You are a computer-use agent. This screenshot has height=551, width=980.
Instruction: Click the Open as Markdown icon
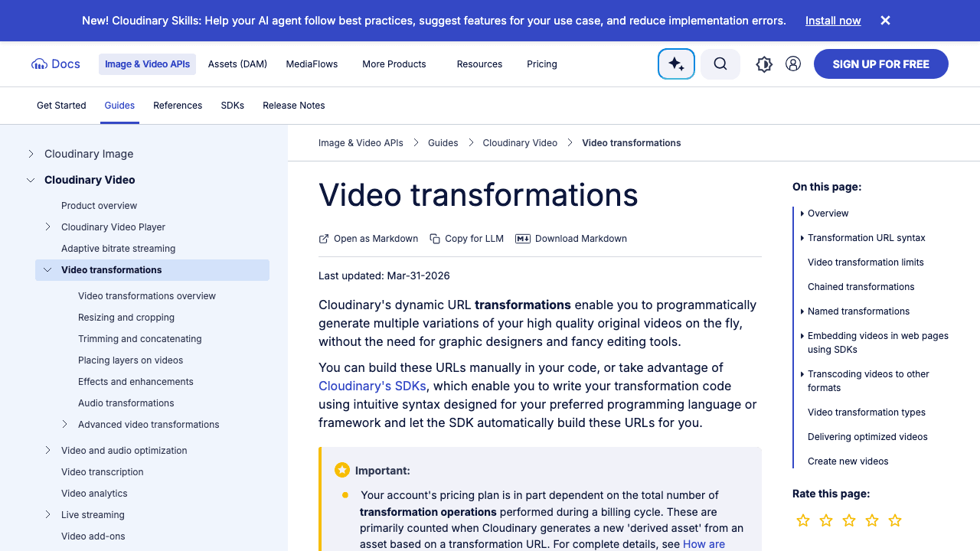pos(323,239)
